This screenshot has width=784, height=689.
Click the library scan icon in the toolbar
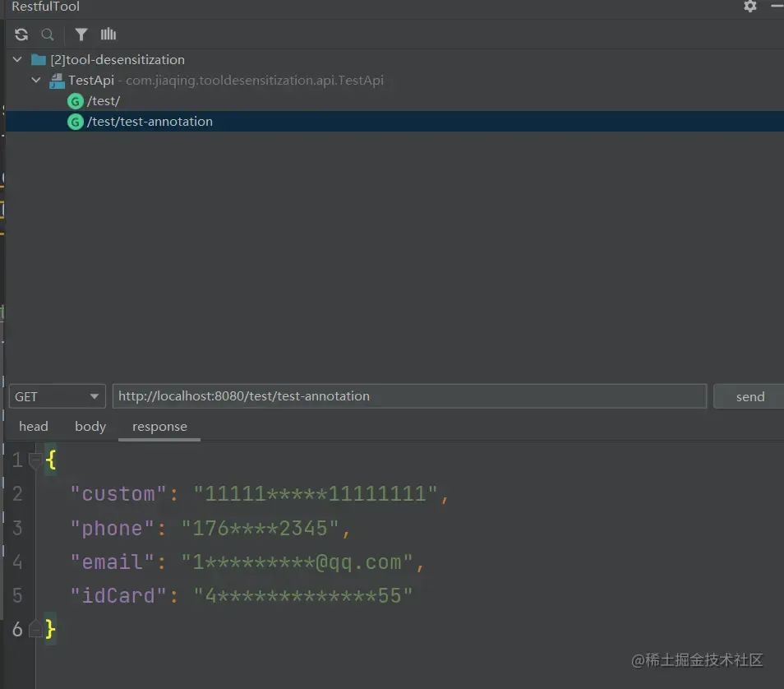(108, 35)
